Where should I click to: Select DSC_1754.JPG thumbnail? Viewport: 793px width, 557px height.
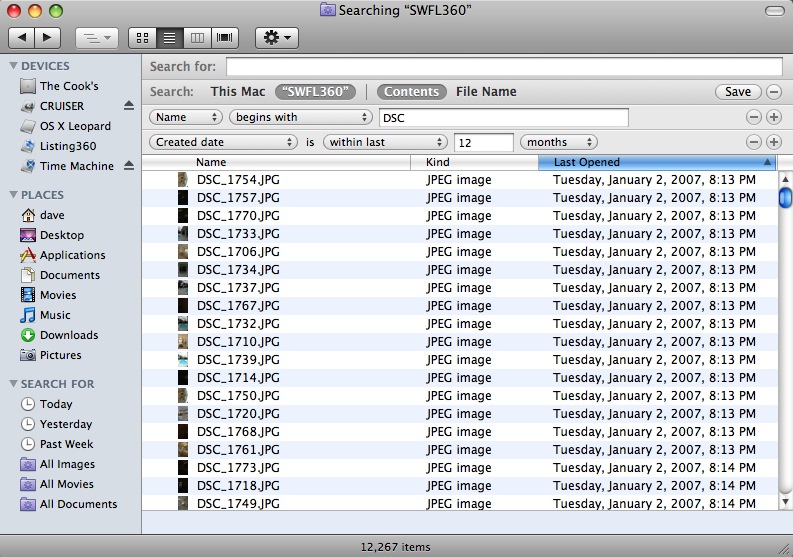(x=183, y=180)
